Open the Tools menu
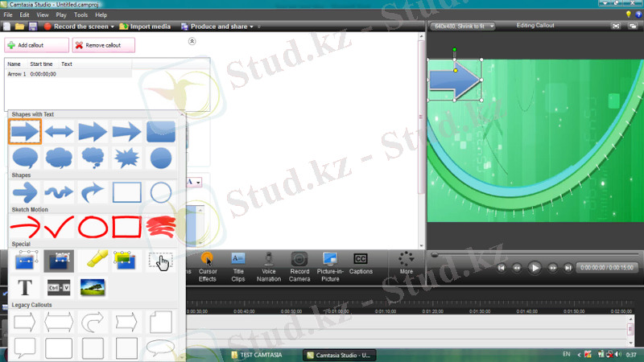The image size is (644, 362). tap(81, 14)
